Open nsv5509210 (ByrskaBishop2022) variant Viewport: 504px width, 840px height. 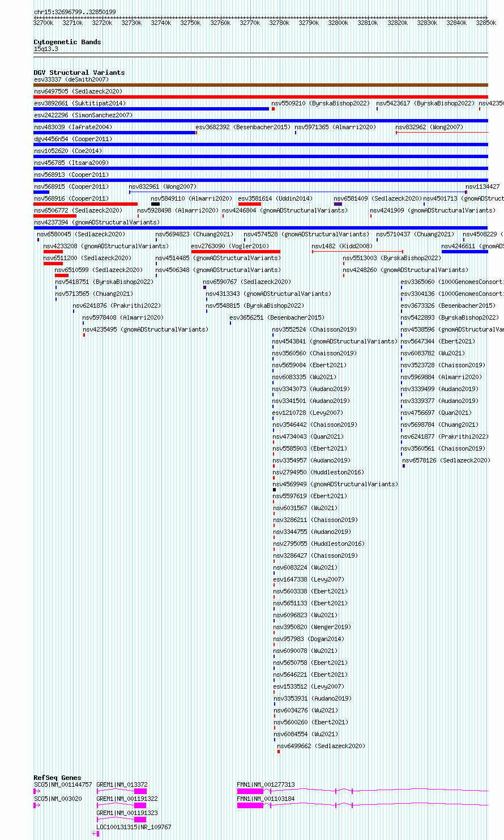[321, 103]
